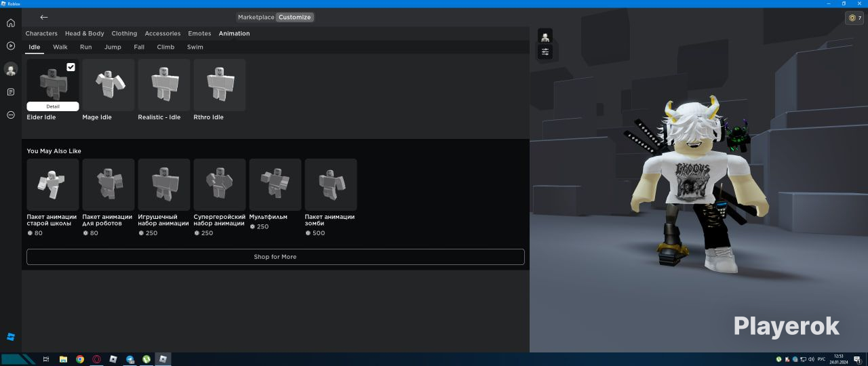Screen dimensions: 868x366
Task: Select the Mage Idle animation thumbnail
Action: click(108, 85)
